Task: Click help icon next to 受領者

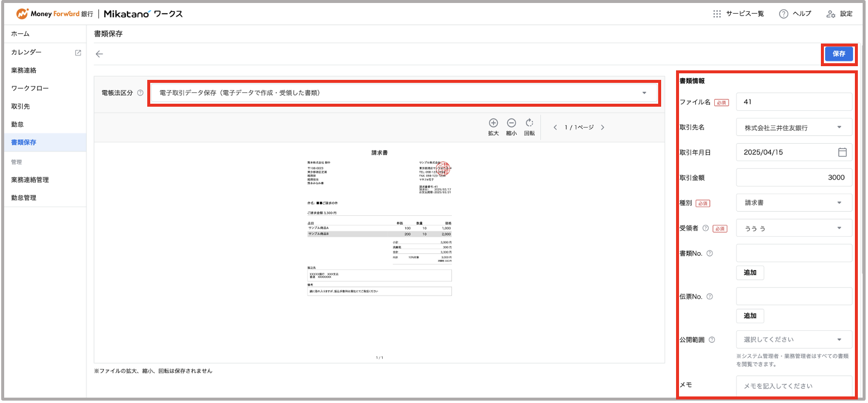Action: tap(705, 228)
